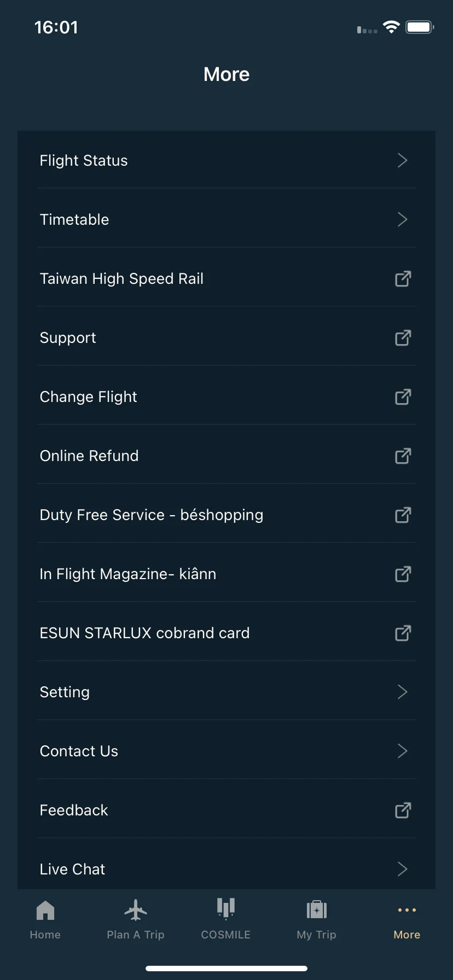
Task: Click external link icon for Taiwan High Speed Rail
Action: 403,279
